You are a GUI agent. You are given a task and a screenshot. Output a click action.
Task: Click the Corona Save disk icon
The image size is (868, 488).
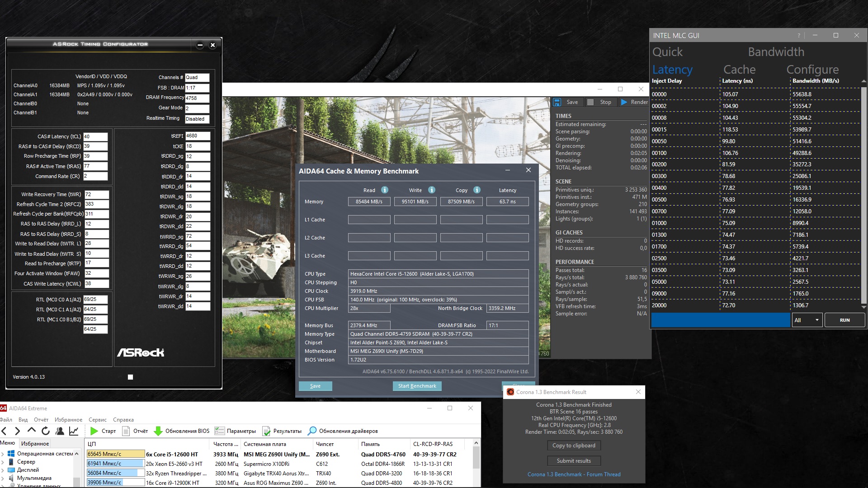point(557,102)
